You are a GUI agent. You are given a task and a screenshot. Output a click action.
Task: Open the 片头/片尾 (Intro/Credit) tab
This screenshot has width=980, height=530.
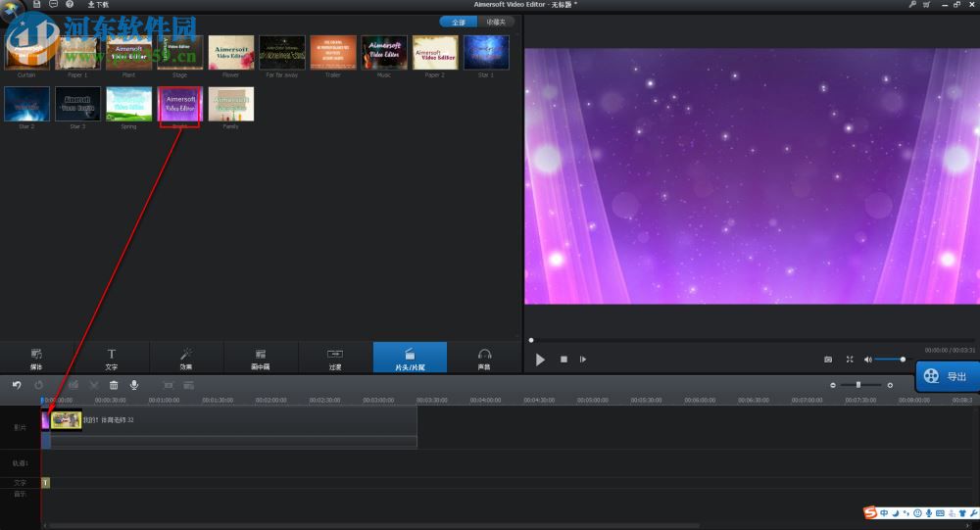[x=410, y=359]
